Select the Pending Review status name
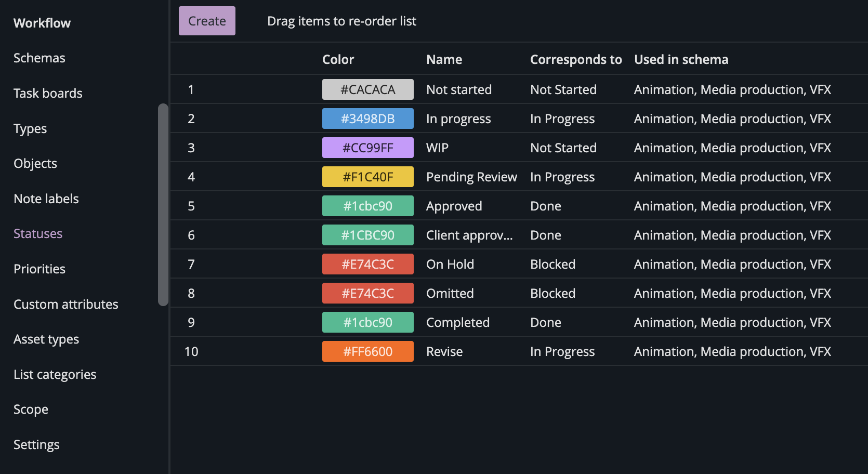Image resolution: width=868 pixels, height=474 pixels. [x=471, y=177]
